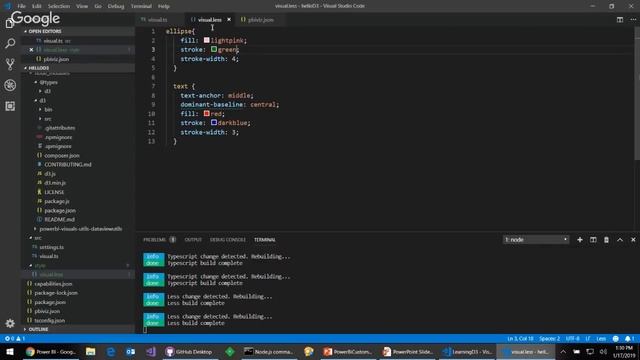Maximize the panel using the up chevron

(x=620, y=240)
